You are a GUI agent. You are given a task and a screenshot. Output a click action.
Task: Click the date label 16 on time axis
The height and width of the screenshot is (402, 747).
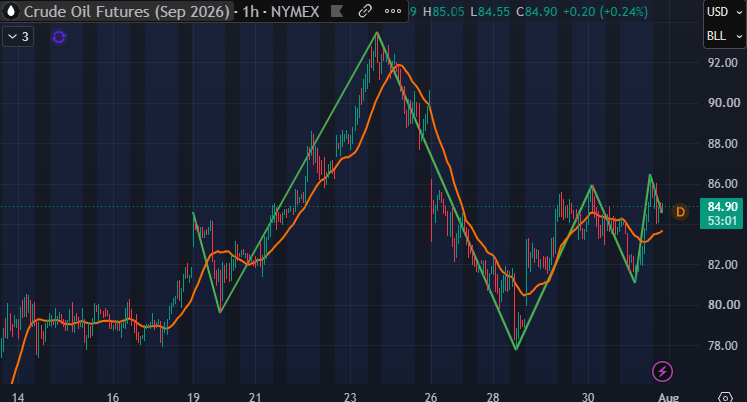112,397
